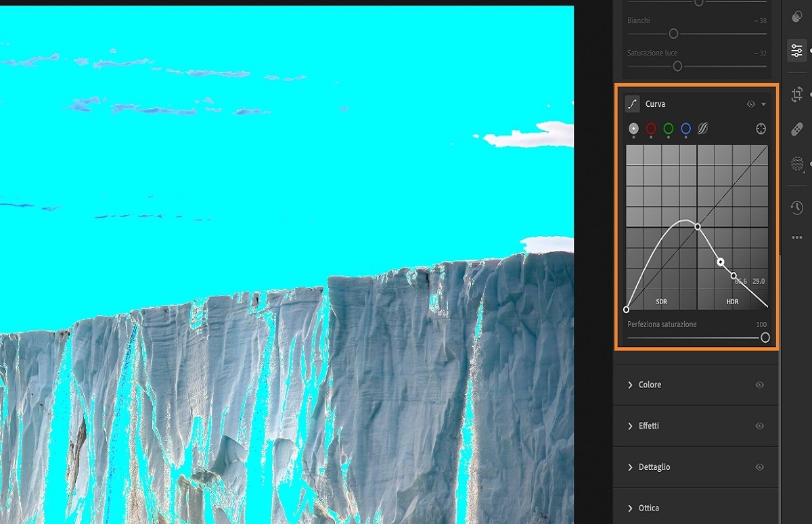
Task: Open the Masking tool
Action: [796, 164]
